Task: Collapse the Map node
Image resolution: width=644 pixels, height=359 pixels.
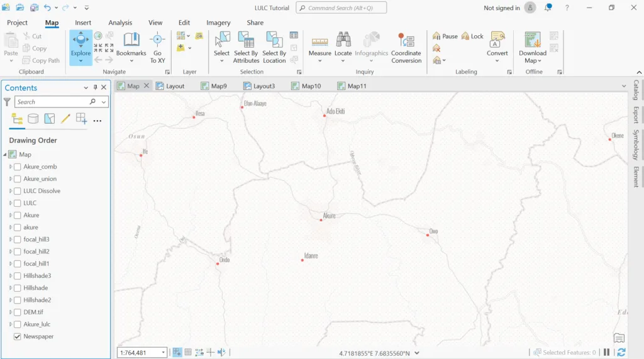Action: (x=5, y=155)
